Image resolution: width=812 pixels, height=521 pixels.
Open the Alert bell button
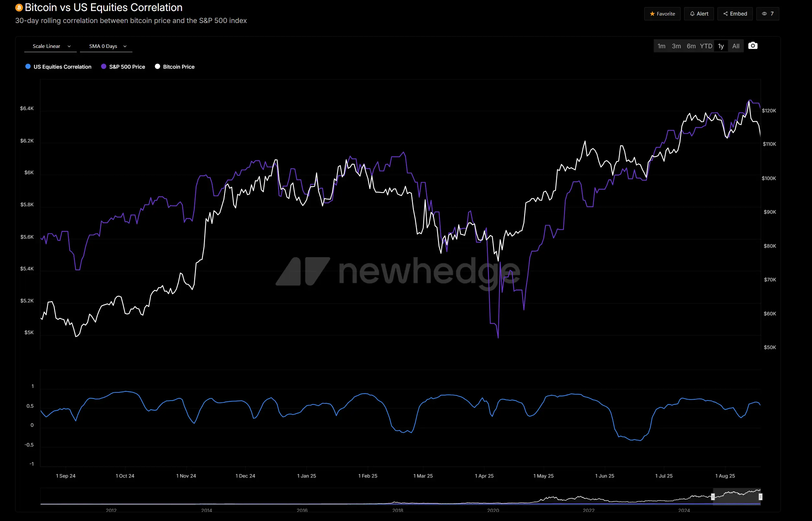[x=698, y=14]
